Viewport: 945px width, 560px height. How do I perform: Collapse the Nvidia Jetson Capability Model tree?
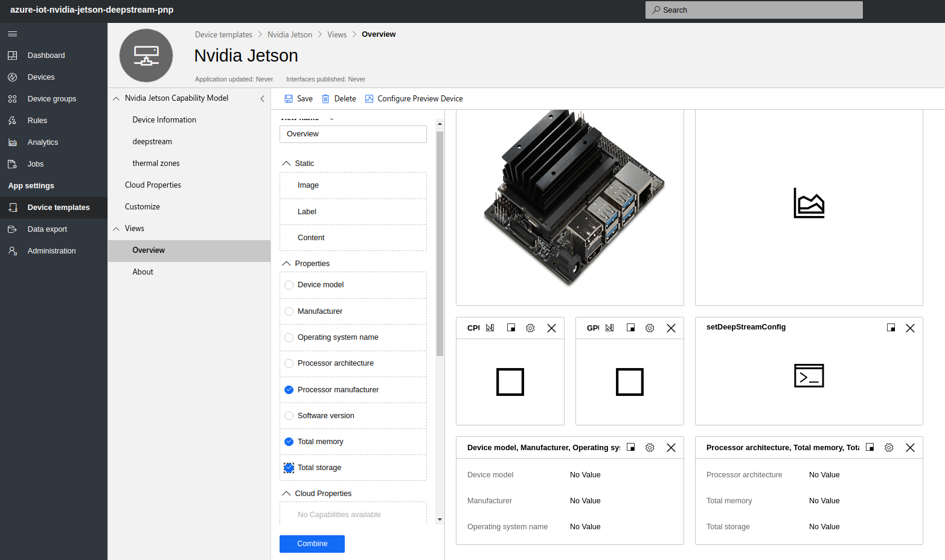click(x=116, y=98)
